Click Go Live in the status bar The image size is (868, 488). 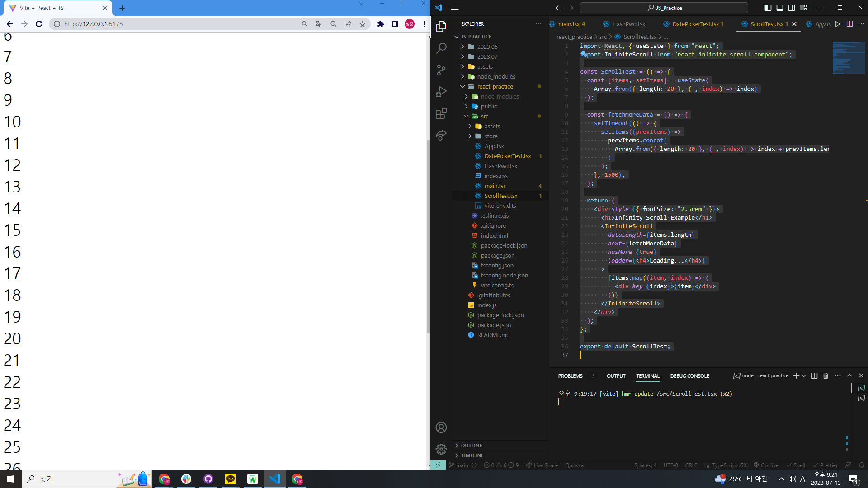tap(766, 465)
